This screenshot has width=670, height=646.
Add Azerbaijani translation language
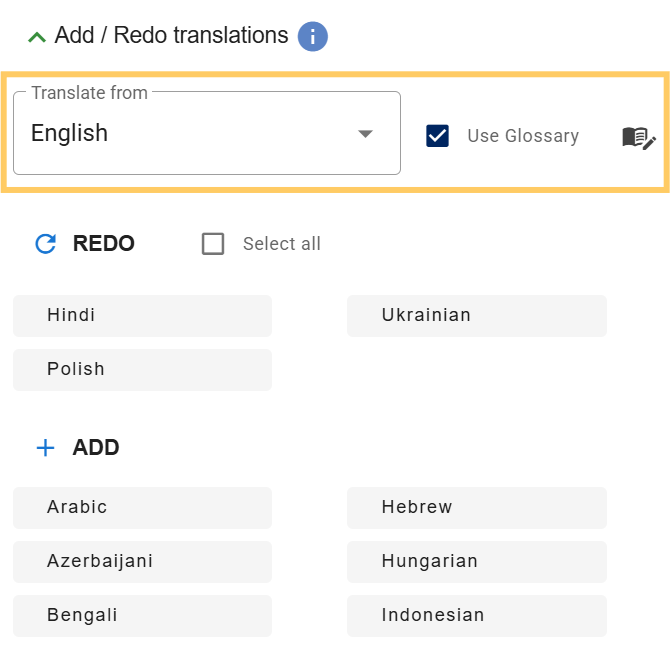[x=142, y=562]
